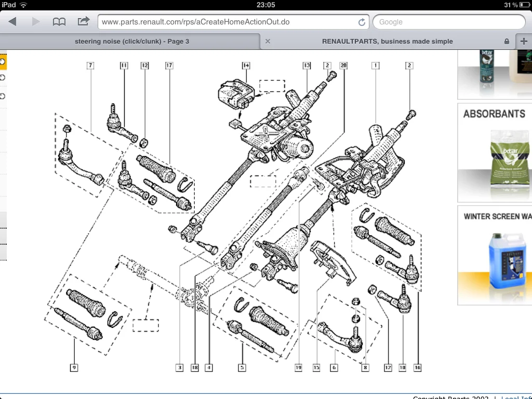The height and width of the screenshot is (399, 532).
Task: Tap the lock icon on RENAULTPARTS tab
Action: click(507, 42)
